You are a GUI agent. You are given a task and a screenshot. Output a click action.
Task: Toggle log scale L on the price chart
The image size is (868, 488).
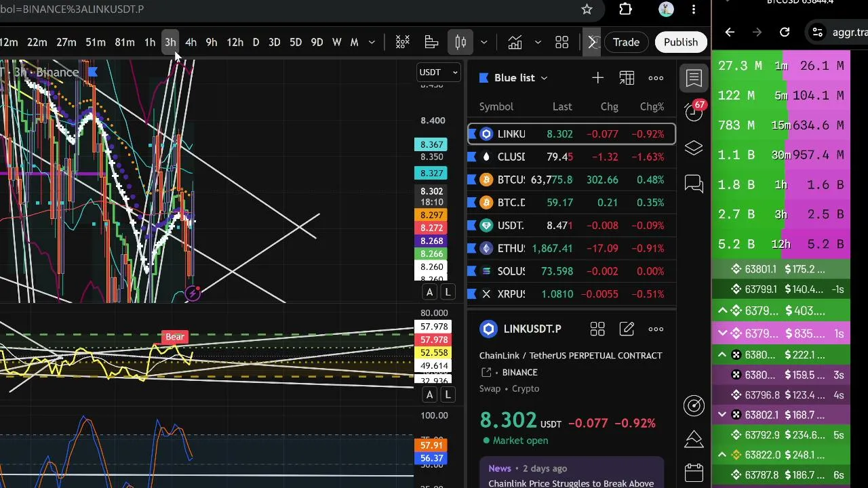click(x=448, y=292)
